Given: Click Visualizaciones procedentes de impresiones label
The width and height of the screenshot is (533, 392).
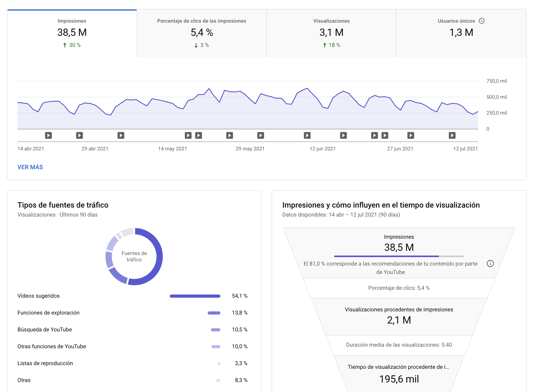Looking at the screenshot, I should (399, 310).
